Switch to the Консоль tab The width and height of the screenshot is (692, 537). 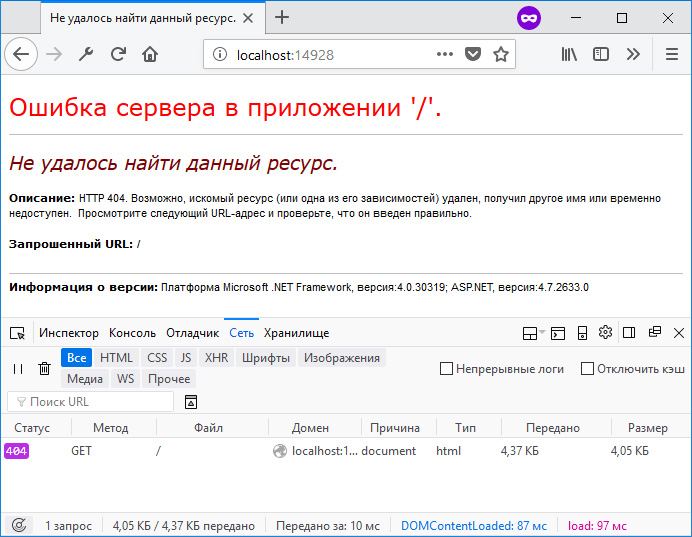[132, 333]
